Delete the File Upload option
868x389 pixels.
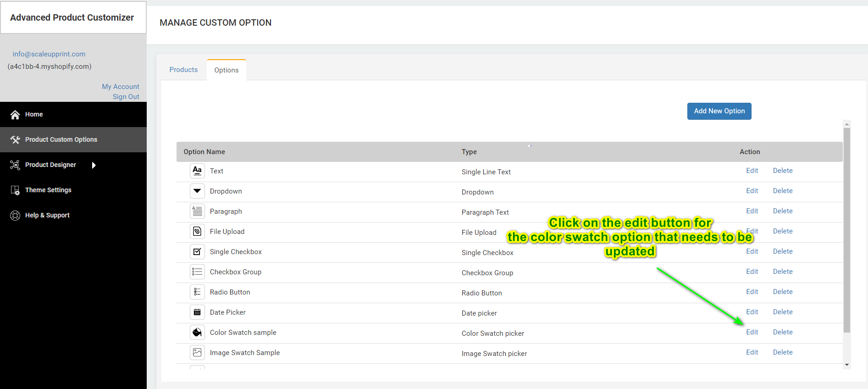(783, 231)
